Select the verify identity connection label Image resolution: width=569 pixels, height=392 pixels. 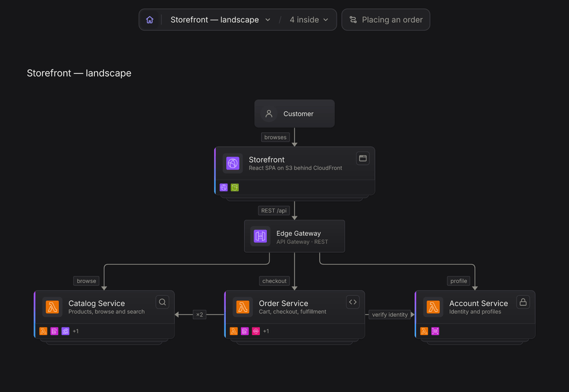pos(389,315)
